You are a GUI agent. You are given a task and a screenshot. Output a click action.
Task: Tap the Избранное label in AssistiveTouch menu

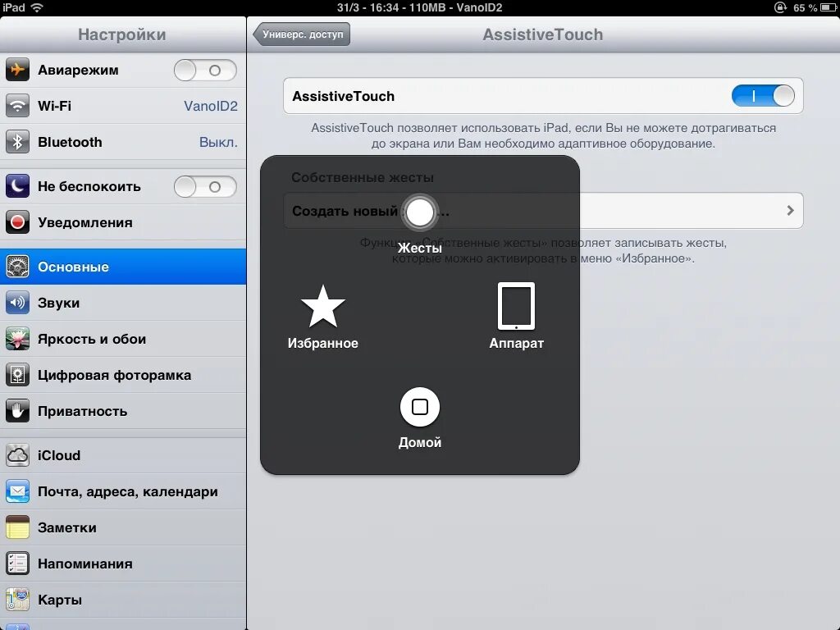click(x=323, y=344)
